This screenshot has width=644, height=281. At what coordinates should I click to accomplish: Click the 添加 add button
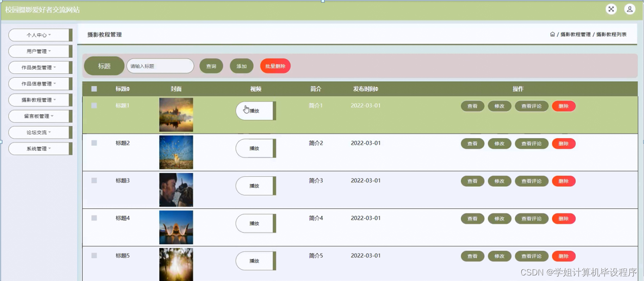241,66
